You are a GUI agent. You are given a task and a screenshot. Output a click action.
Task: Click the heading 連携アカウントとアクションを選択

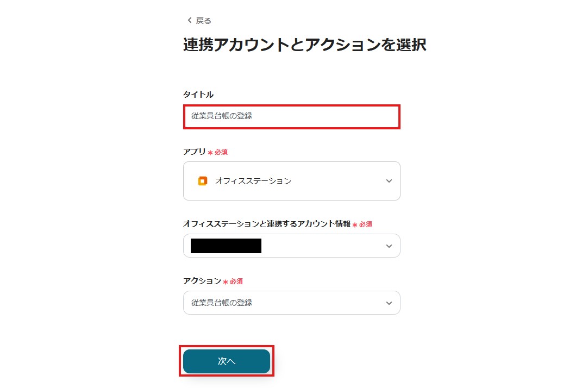(304, 46)
